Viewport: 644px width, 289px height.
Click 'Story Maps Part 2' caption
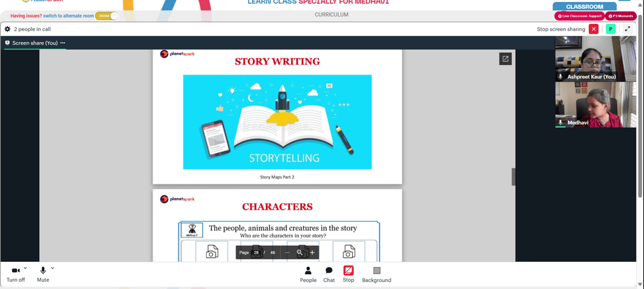coord(277,177)
